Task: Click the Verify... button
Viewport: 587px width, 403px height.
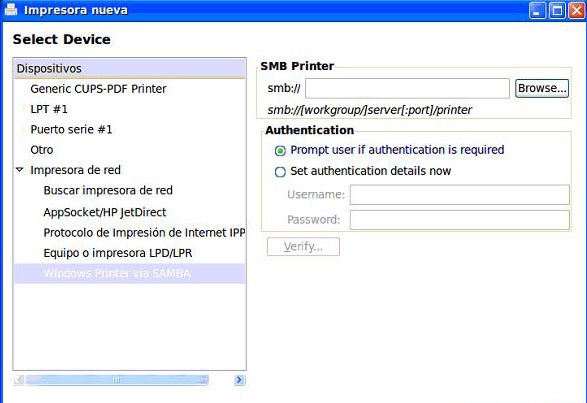Action: (x=303, y=246)
